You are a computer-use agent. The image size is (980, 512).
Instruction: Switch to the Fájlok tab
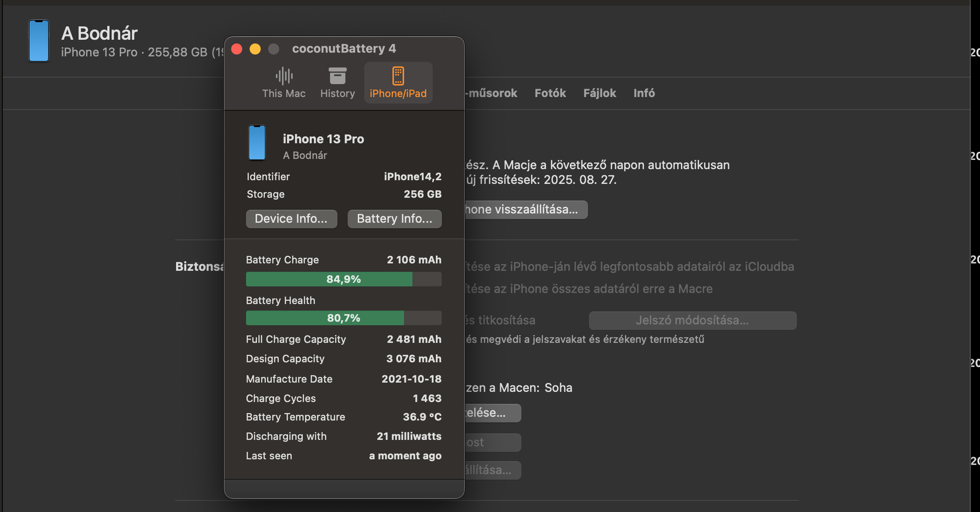599,93
